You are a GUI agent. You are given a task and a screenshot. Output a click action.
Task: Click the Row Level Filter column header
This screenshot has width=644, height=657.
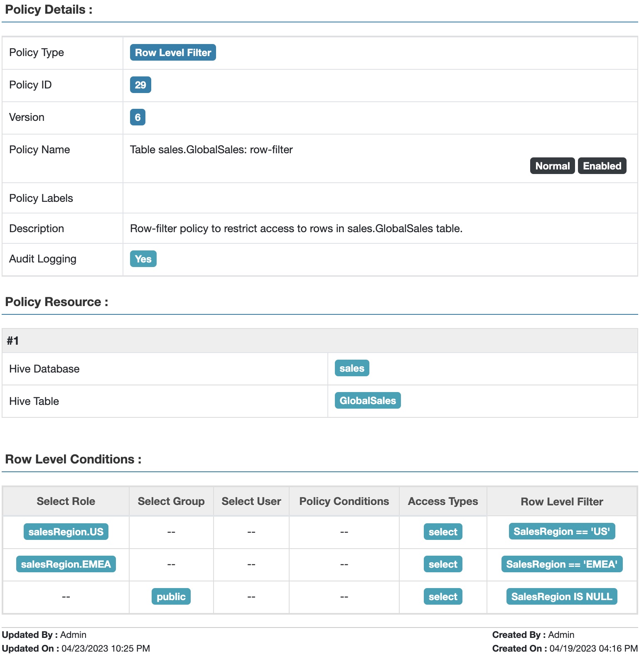point(561,502)
